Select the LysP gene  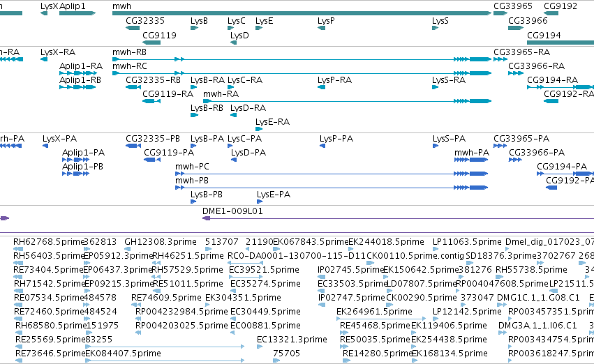point(321,28)
